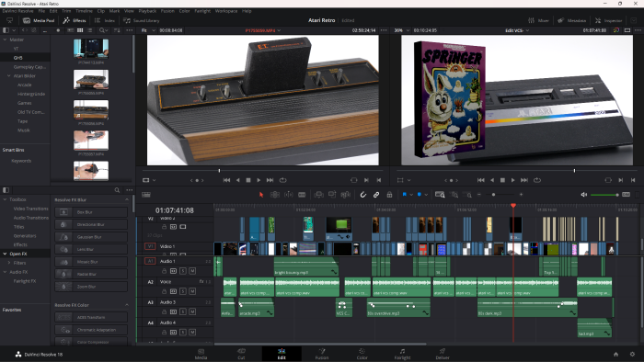Select the Games bin
This screenshot has height=362, width=644.
point(24,103)
